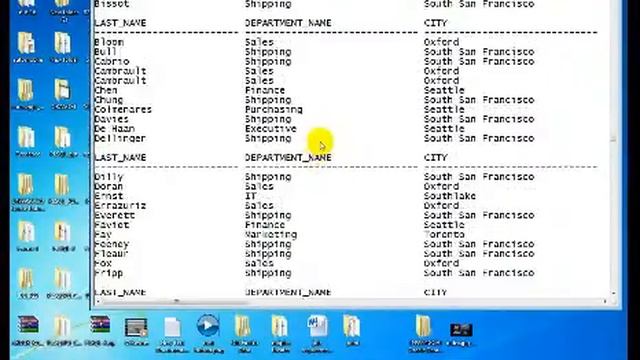The height and width of the screenshot is (360, 640).
Task: Click the city "Southlake"
Action: [x=450, y=196]
